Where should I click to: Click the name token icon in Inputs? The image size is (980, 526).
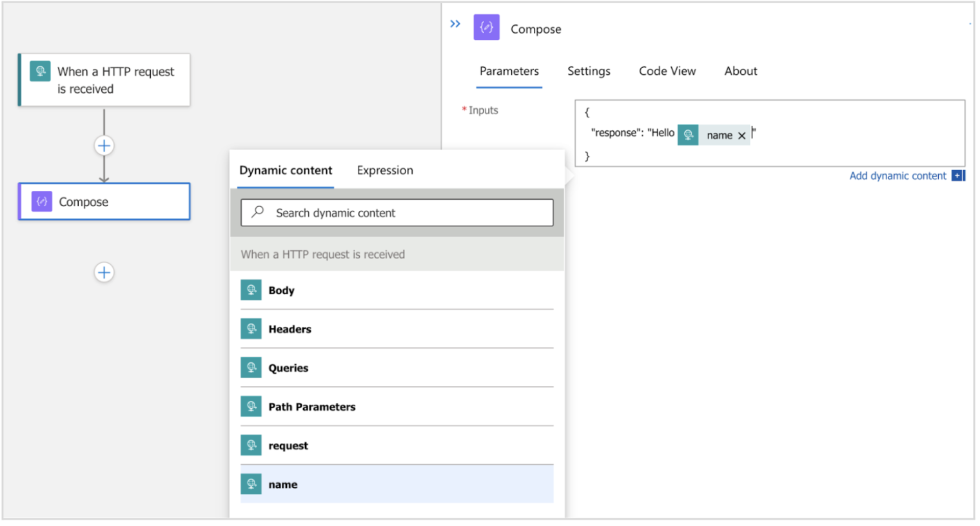pyautogui.click(x=688, y=135)
